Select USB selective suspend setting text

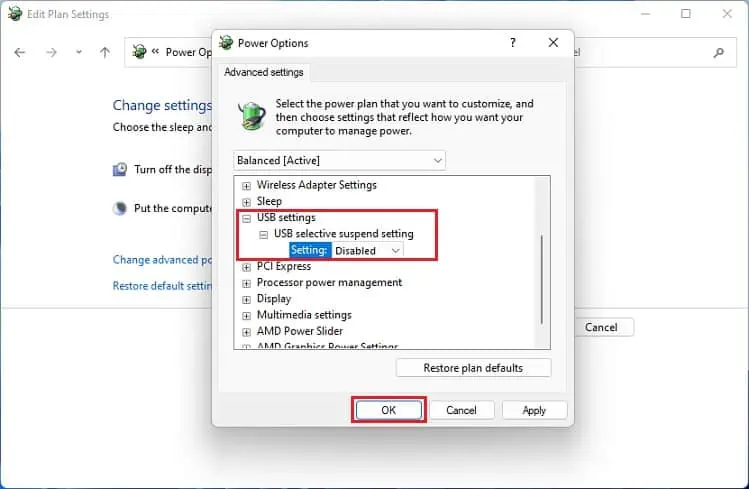(x=344, y=234)
